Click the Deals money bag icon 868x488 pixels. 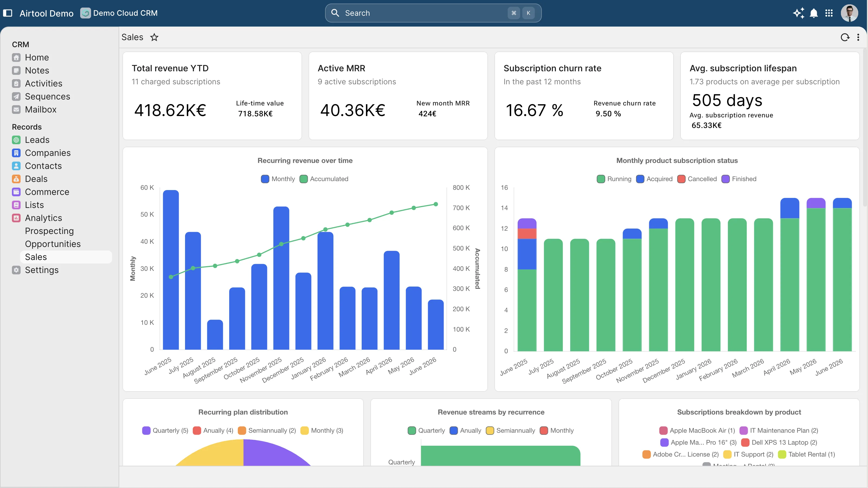click(x=16, y=179)
